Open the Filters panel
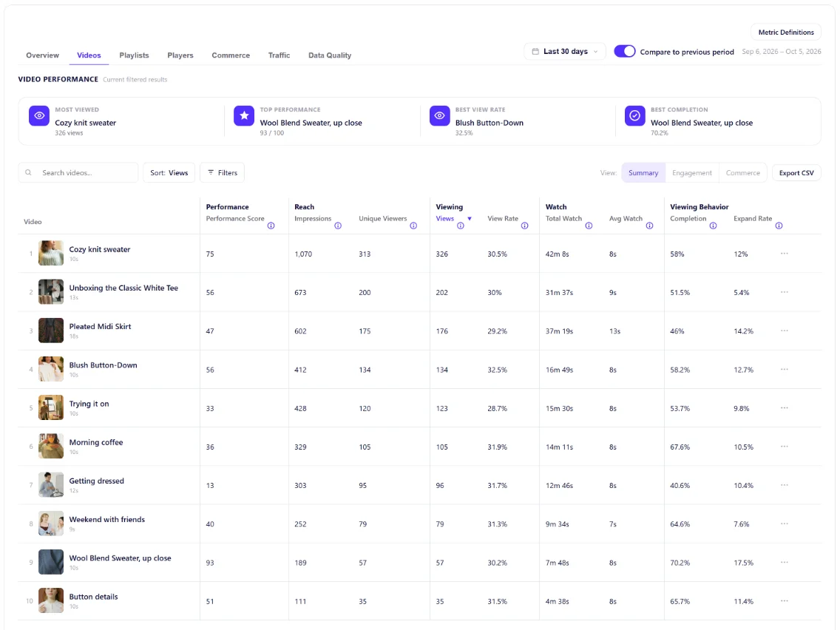Screen dimensions: 840x630 (x=223, y=172)
